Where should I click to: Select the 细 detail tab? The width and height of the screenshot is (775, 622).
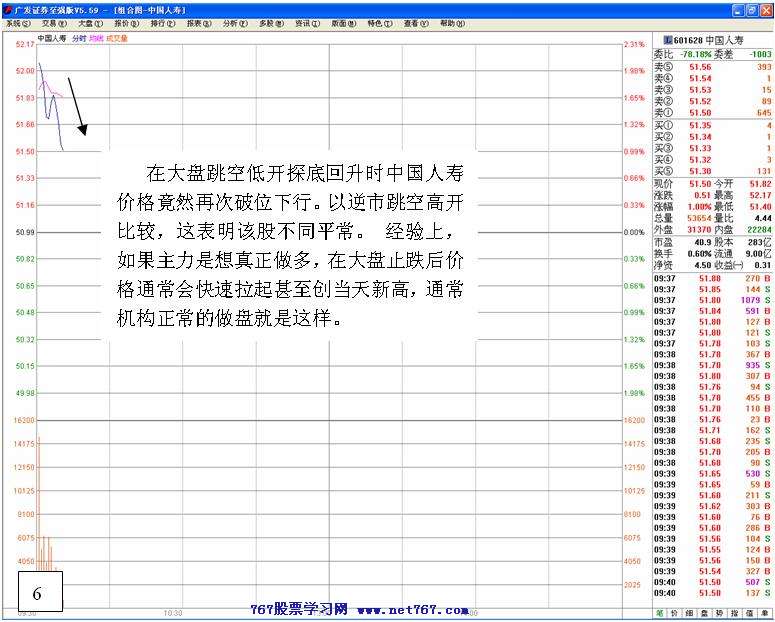tap(690, 612)
